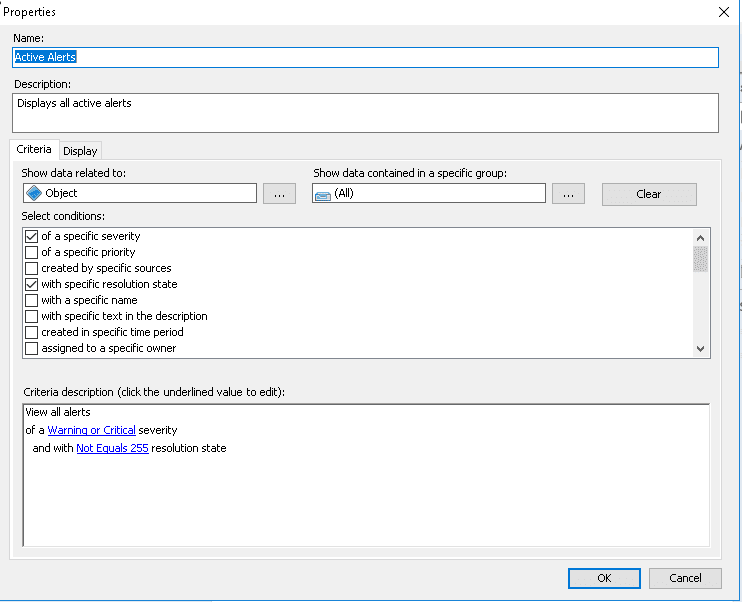This screenshot has height=602, width=742.
Task: Uncheck 'with specific resolution state' condition
Action: point(31,284)
